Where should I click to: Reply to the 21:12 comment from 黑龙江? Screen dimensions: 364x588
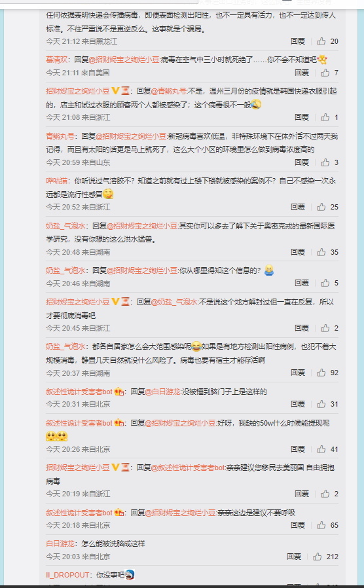click(x=298, y=41)
